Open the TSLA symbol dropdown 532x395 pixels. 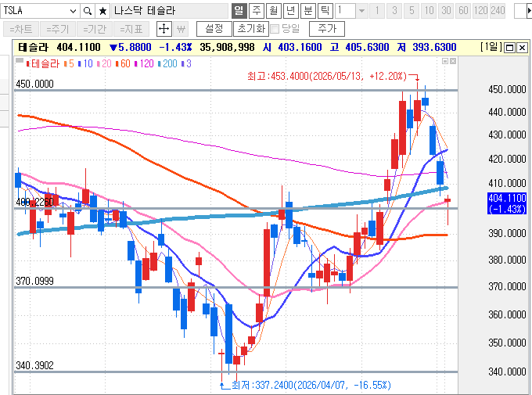point(73,11)
